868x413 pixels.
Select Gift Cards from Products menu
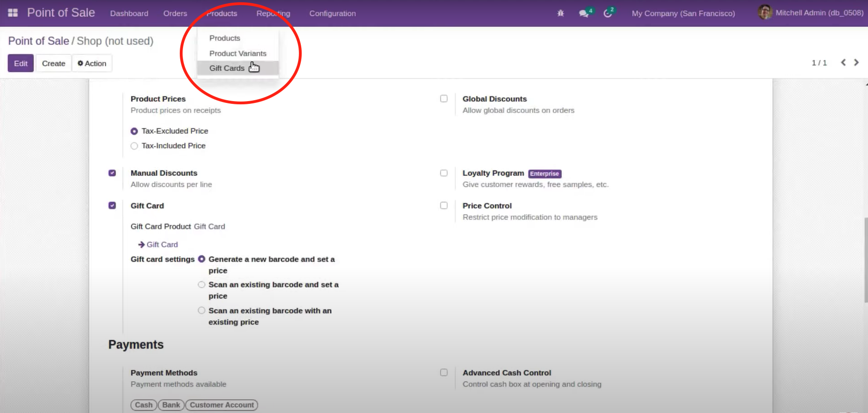(227, 68)
